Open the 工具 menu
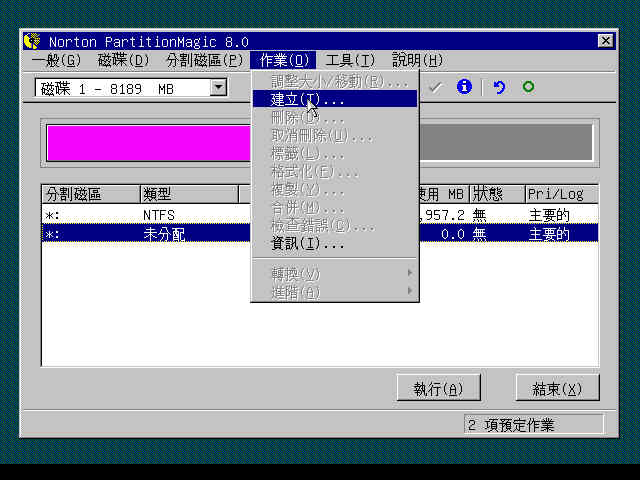640x480 pixels. pyautogui.click(x=350, y=60)
